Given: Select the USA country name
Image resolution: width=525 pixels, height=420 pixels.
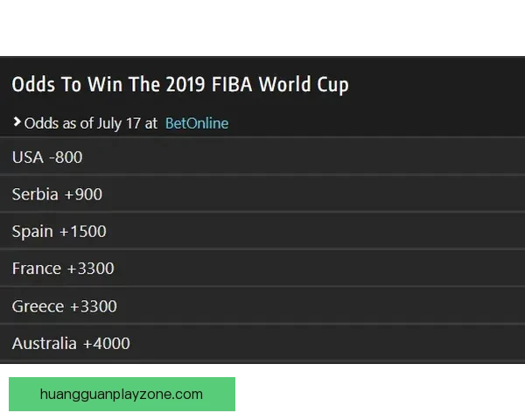Looking at the screenshot, I should click(28, 157).
